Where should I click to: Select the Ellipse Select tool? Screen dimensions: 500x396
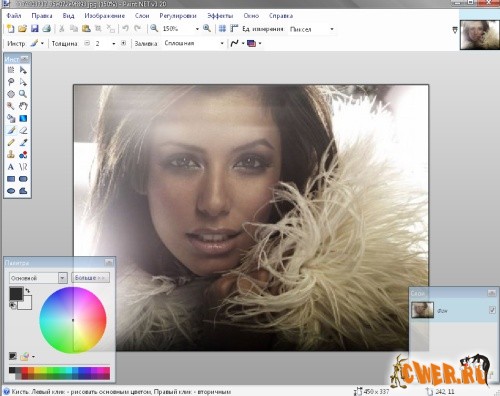[11, 94]
